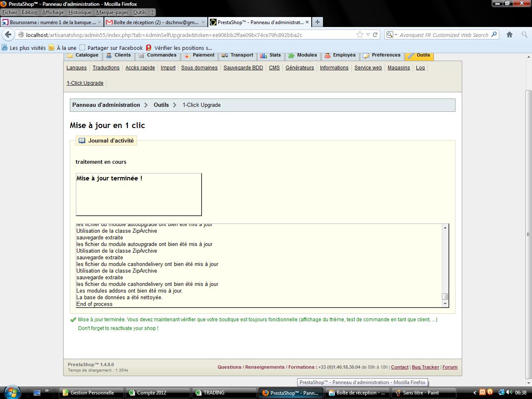The height and width of the screenshot is (399, 532).
Task: Open the Sauvegarde BDD link
Action: tap(243, 68)
